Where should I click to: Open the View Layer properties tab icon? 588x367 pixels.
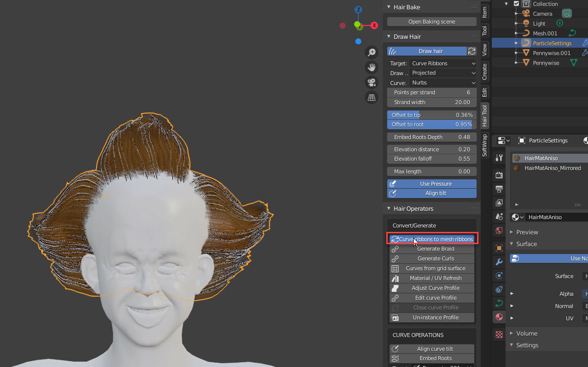(499, 202)
